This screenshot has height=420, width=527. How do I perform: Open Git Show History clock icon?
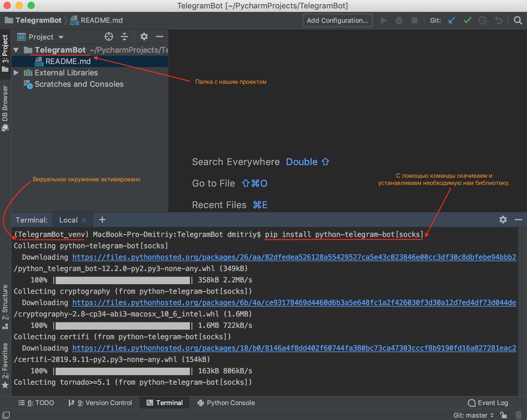click(483, 20)
